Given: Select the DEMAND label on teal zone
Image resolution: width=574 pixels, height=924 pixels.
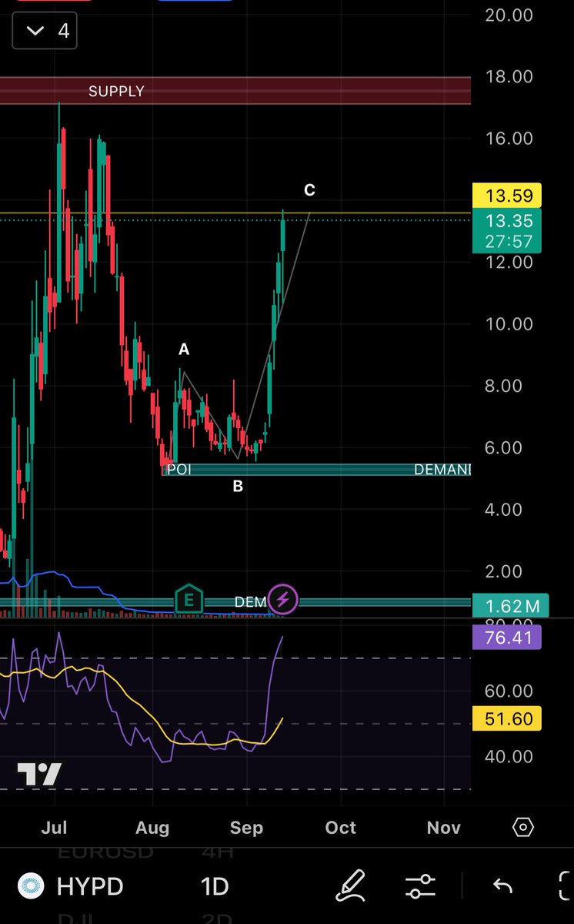Looking at the screenshot, I should [442, 470].
